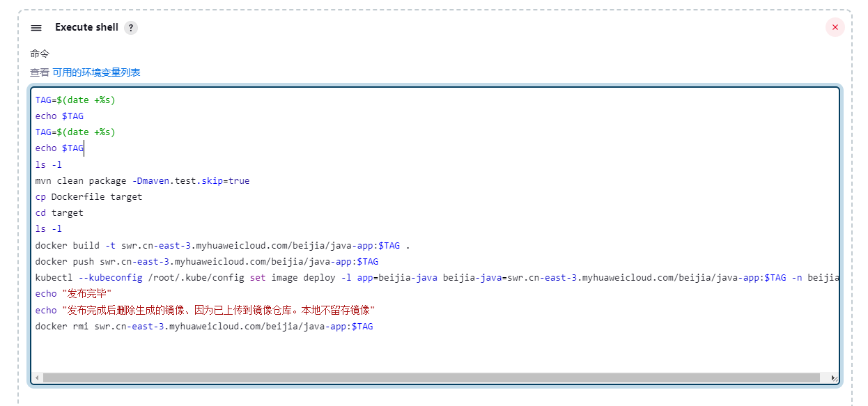This screenshot has height=406, width=868.
Task: Click the textarea resize handle corner
Action: pyautogui.click(x=834, y=377)
